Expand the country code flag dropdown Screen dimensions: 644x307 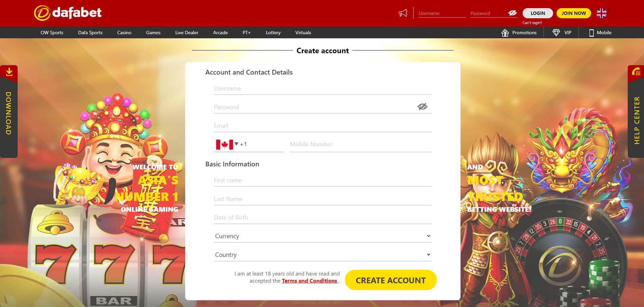coord(227,144)
